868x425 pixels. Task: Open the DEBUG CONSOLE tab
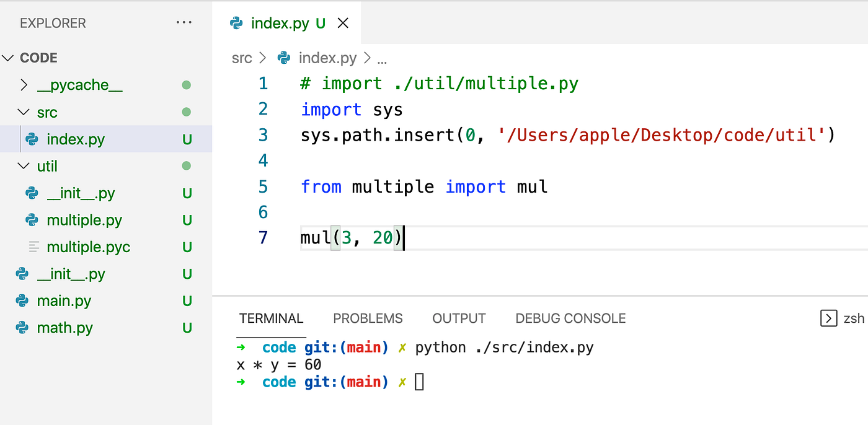coord(570,318)
